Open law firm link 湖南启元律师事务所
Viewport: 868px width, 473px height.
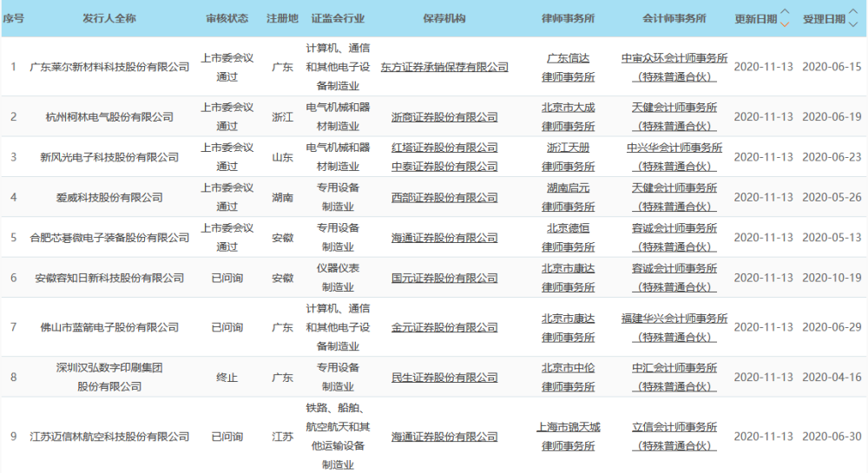568,198
